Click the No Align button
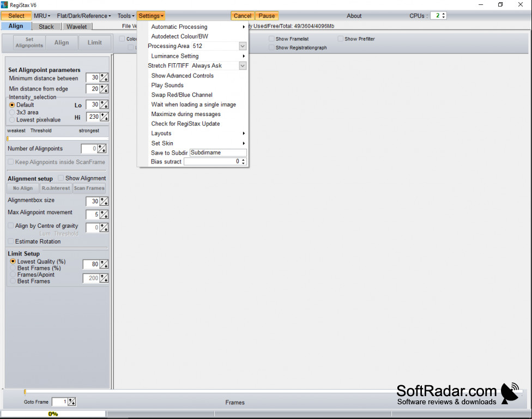 pos(23,188)
